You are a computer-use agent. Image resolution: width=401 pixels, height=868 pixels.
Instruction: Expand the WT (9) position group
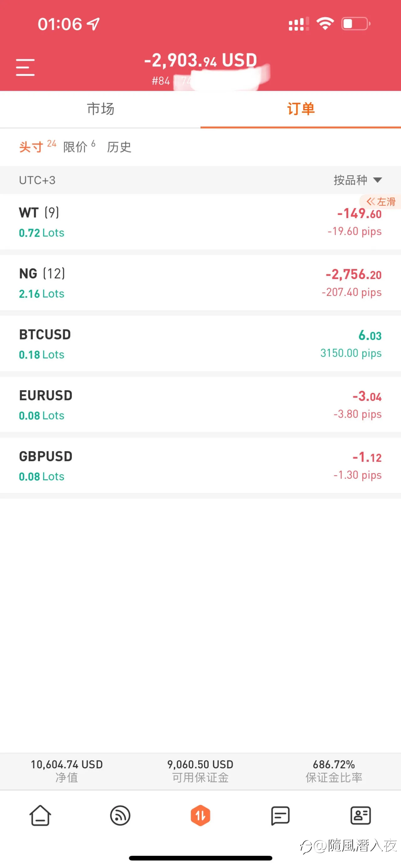click(x=200, y=222)
